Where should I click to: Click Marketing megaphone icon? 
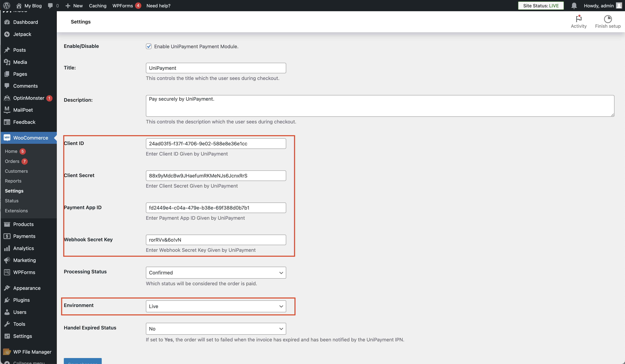tap(7, 260)
